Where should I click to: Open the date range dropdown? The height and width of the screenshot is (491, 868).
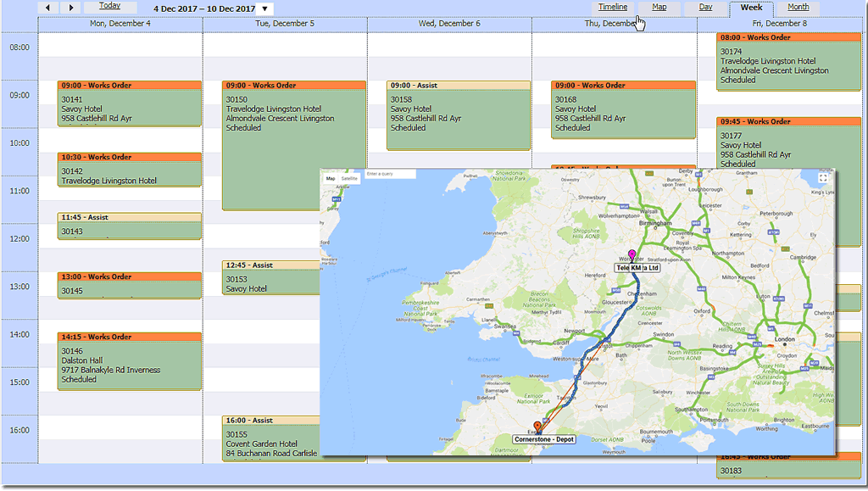tap(264, 7)
